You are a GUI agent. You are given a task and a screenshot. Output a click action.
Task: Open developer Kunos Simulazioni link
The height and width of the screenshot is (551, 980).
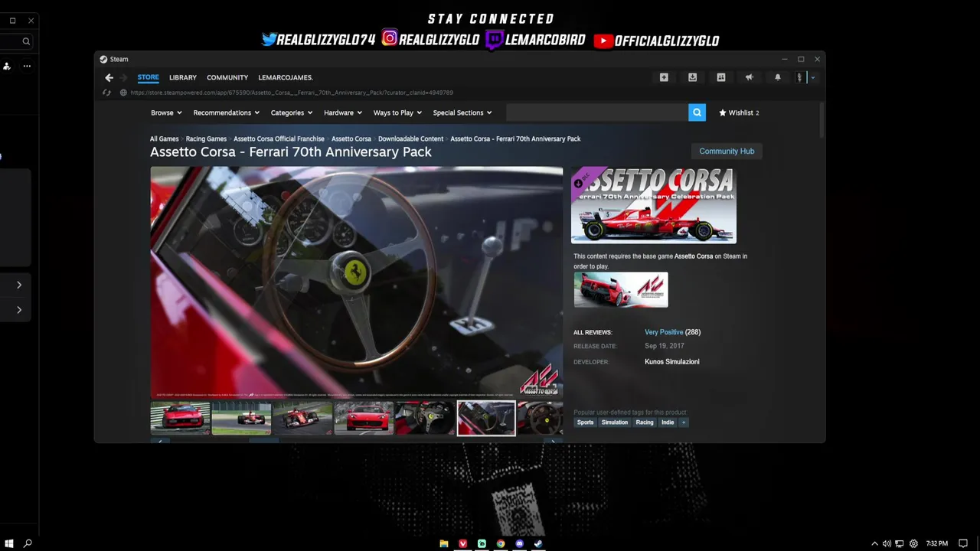(x=672, y=361)
